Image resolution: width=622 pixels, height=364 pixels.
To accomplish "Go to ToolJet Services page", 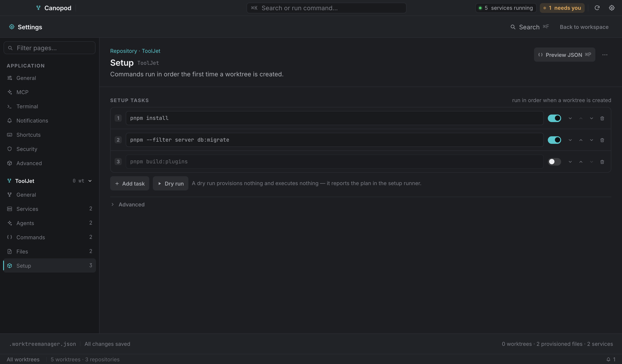I will [49, 209].
